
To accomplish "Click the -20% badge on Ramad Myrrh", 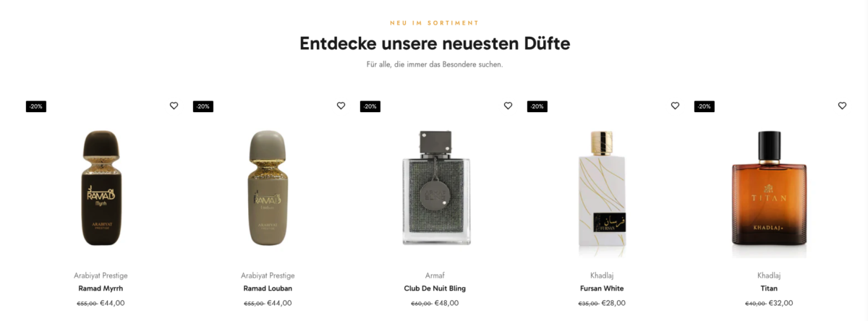I will (36, 106).
